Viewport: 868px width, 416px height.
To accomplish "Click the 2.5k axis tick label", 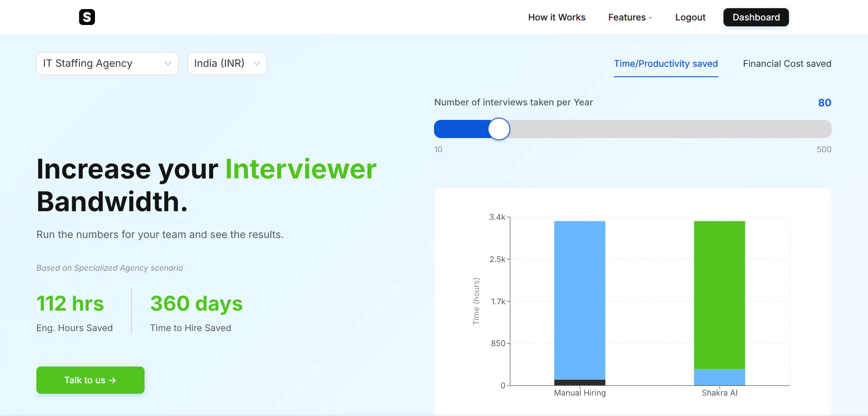I will pyautogui.click(x=498, y=259).
